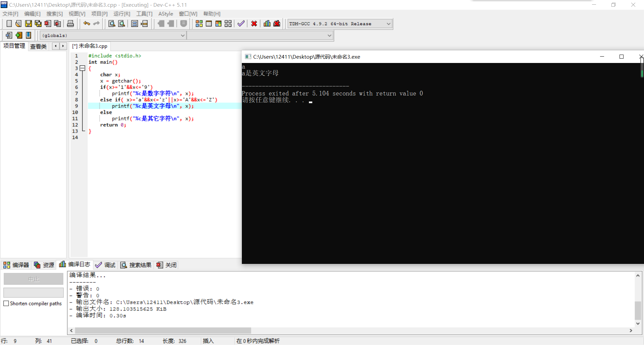
Task: Open the 运行[R] menu
Action: (x=122, y=14)
